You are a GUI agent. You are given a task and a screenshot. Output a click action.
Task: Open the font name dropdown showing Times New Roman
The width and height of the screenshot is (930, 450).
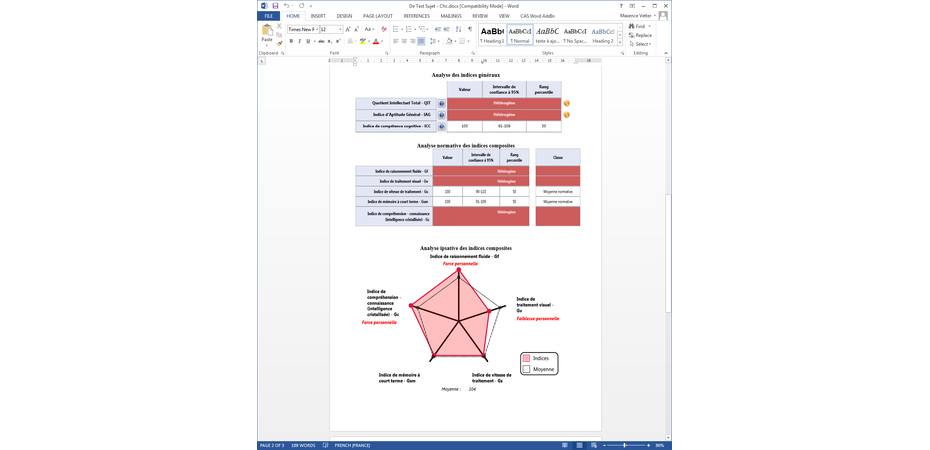click(x=316, y=29)
